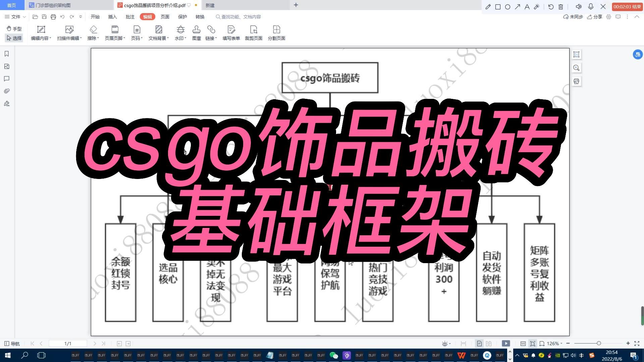Select the 填写表单 fill form tool

(231, 33)
